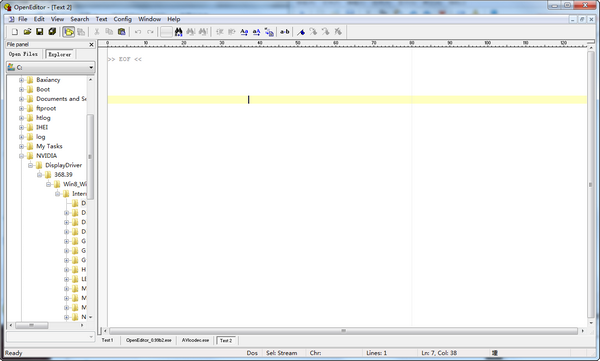Select the log folder in tree
Viewport: 600px width, 361px height.
point(41,137)
